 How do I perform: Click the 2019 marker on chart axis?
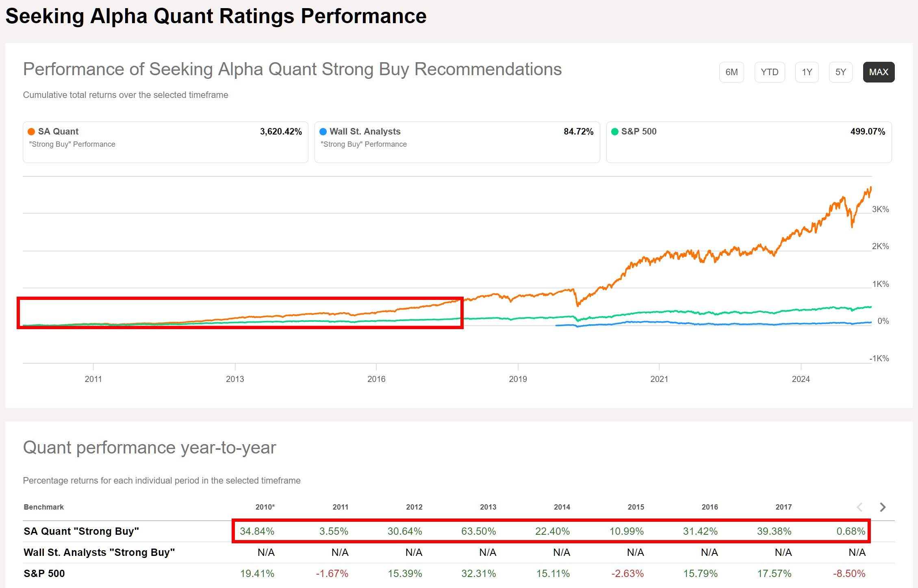[x=518, y=379]
